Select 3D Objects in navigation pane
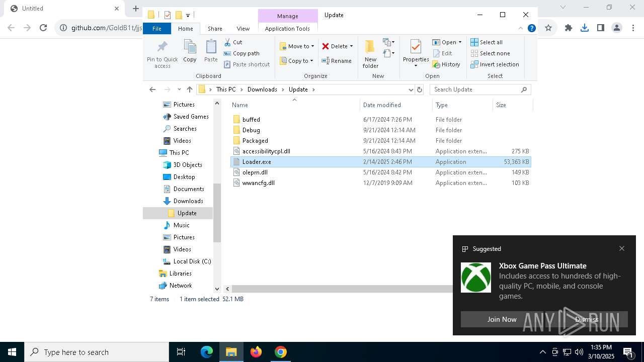 point(183,165)
